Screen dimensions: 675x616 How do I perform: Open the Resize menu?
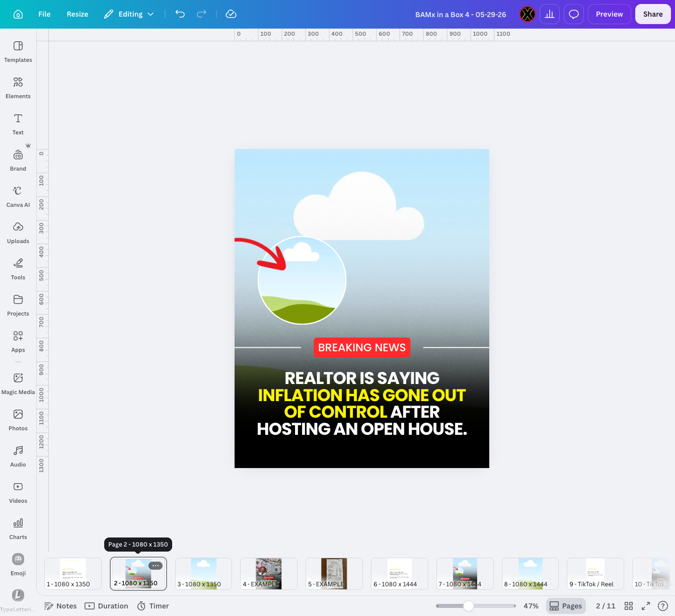pyautogui.click(x=78, y=14)
